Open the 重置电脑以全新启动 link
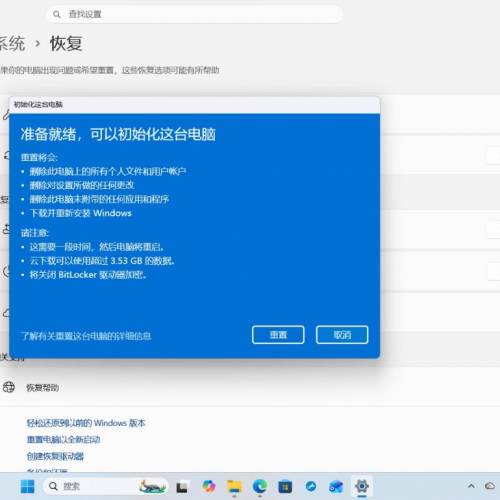The height and width of the screenshot is (500, 500). point(63,440)
